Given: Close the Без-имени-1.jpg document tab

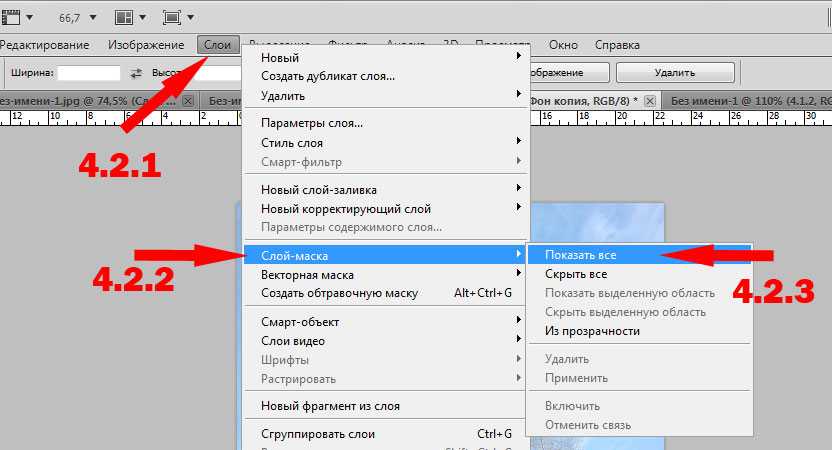Looking at the screenshot, I should click(188, 100).
